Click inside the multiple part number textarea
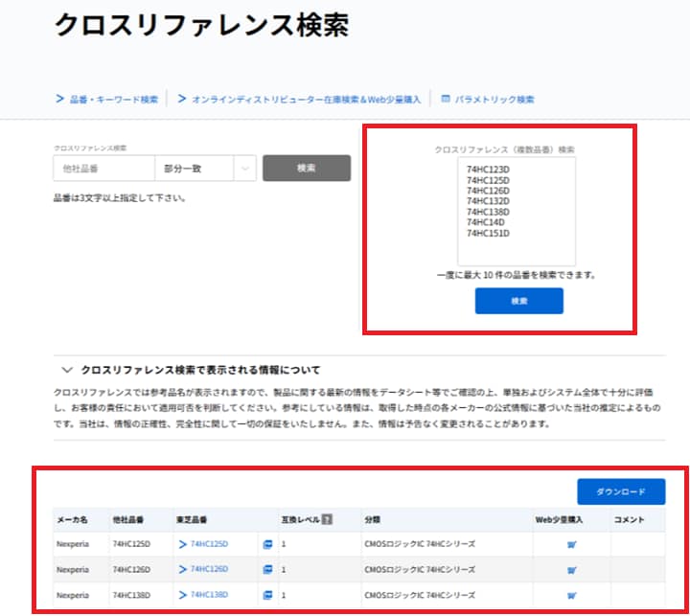This screenshot has height=616, width=690. pos(517,212)
